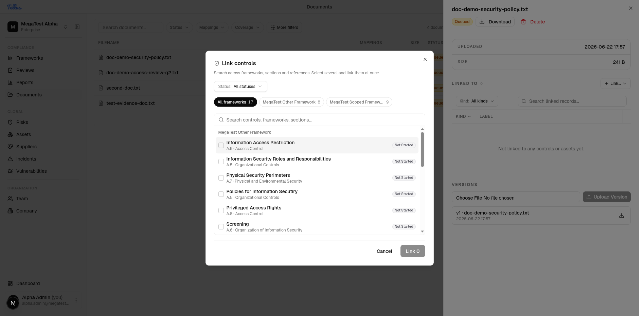The width and height of the screenshot is (644, 316).
Task: Open Documents in the sidebar
Action: [x=29, y=95]
